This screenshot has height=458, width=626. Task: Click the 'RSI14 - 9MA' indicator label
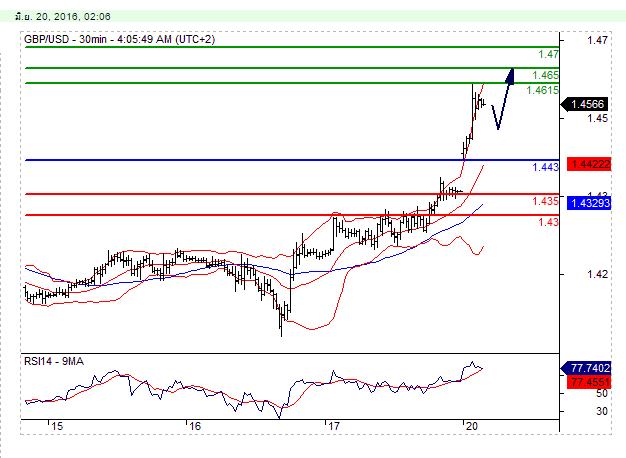coord(53,361)
